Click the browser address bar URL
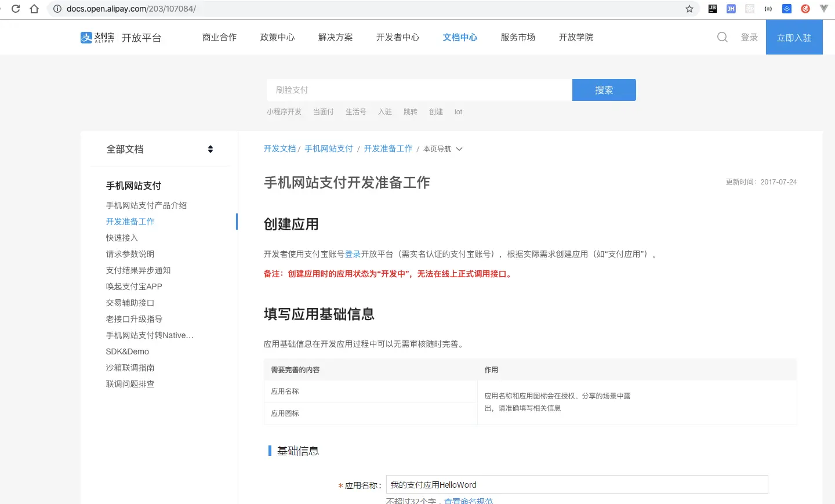Image resolution: width=835 pixels, height=504 pixels. (131, 9)
